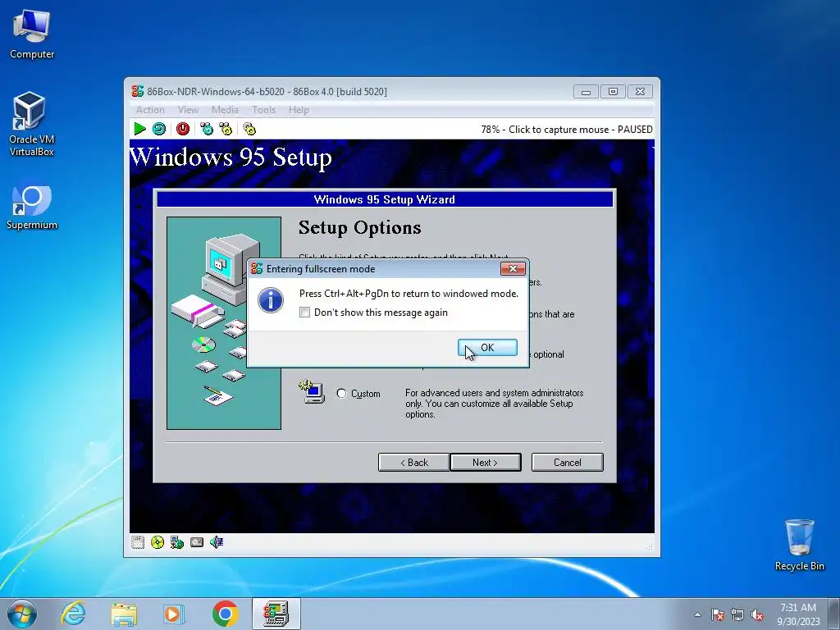Click the green Resume execution play icon
840x630 pixels.
[139, 129]
